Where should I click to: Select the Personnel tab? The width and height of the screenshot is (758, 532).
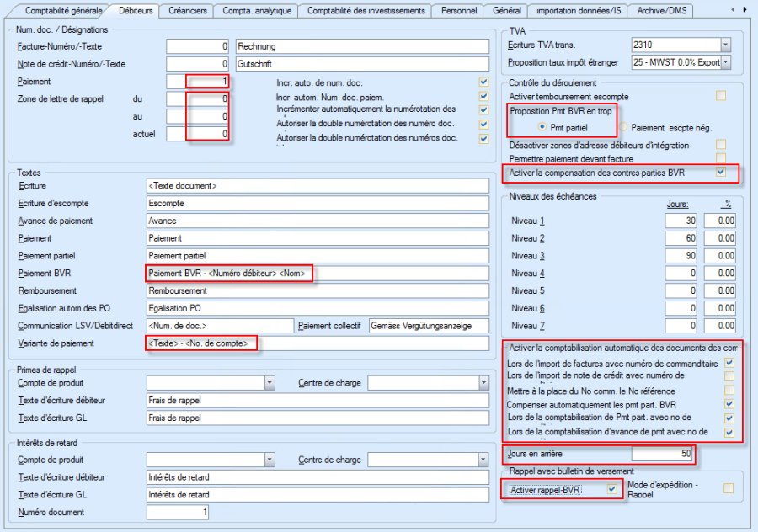click(459, 10)
